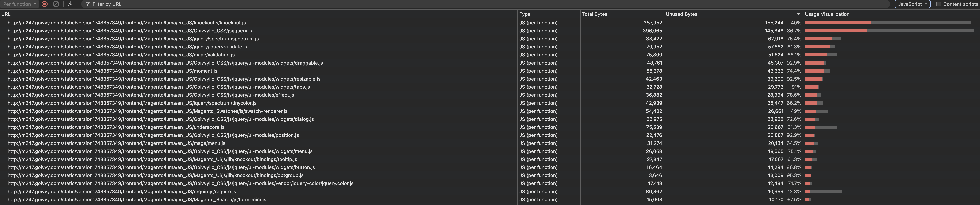The height and width of the screenshot is (205, 980).
Task: Click the funnel filter icon
Action: (87, 4)
